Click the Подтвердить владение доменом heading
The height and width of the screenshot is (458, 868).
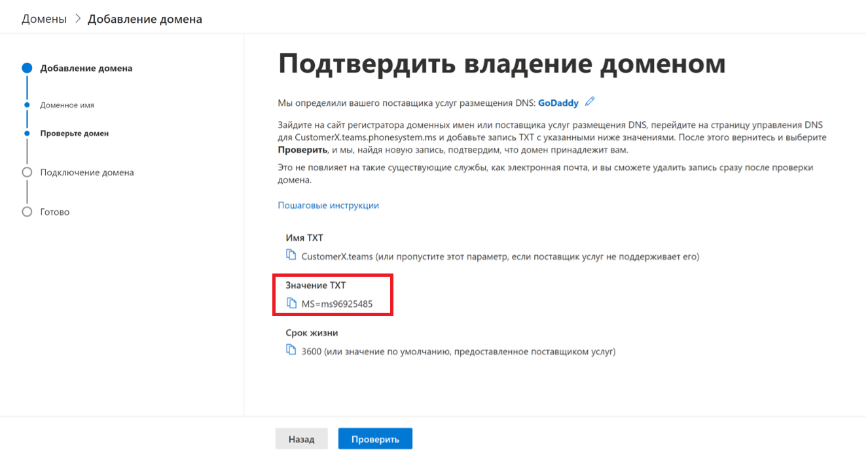501,64
